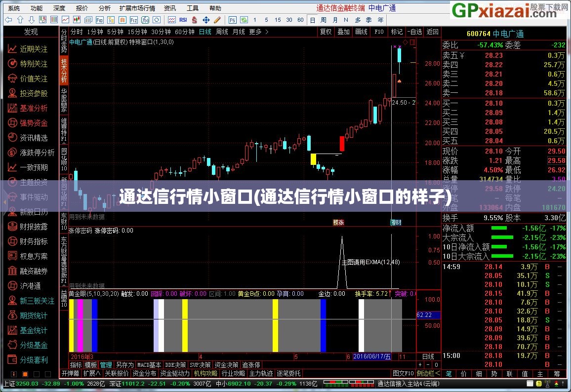Select the RSI indicator icon
Image resolution: width=571 pixels, height=392 pixels.
tap(183, 20)
